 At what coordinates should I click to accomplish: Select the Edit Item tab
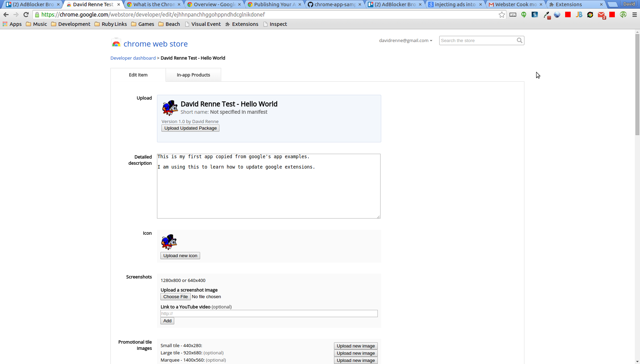(x=138, y=75)
